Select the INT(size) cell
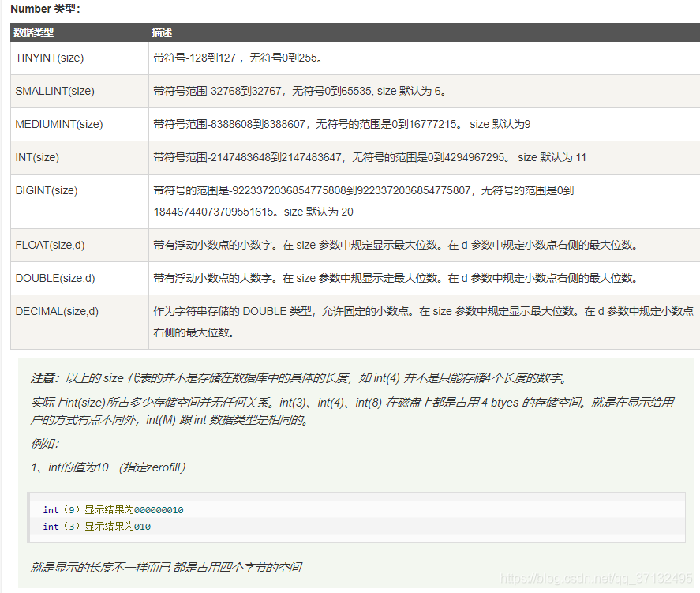 (80, 157)
